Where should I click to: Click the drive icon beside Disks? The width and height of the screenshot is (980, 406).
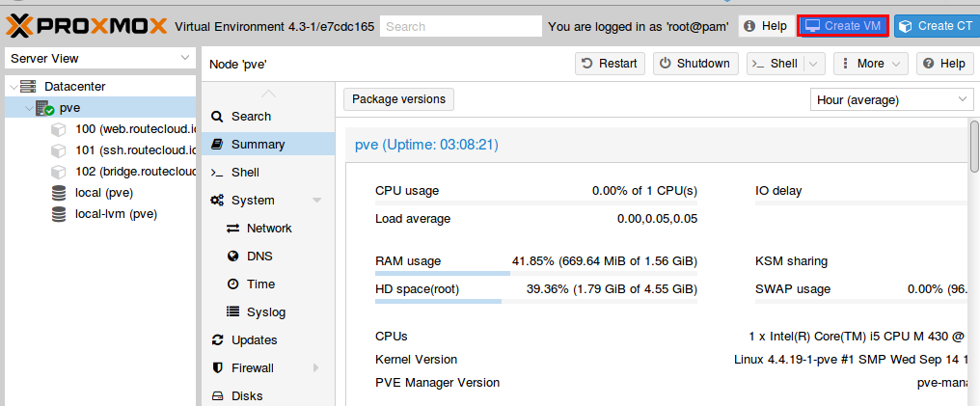[217, 396]
